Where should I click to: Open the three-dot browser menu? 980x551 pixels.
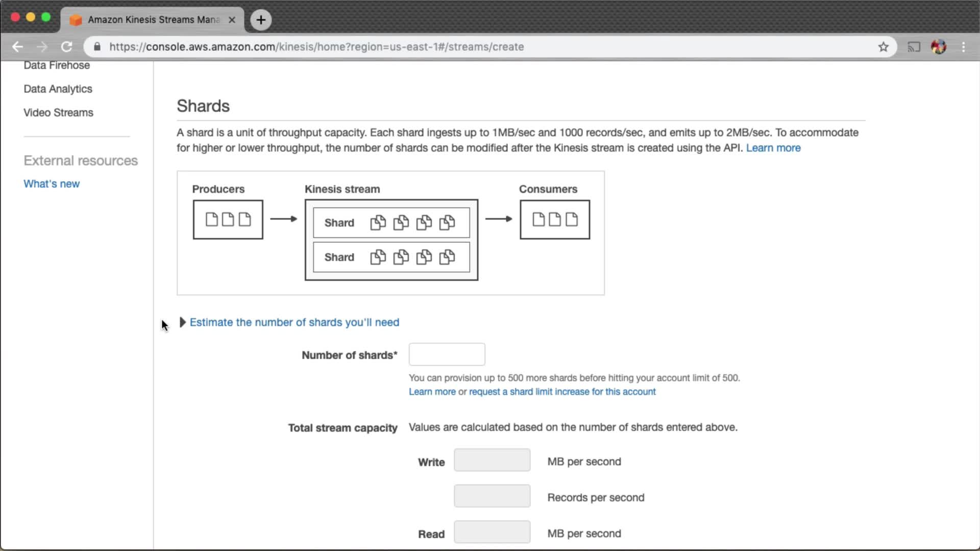963,47
